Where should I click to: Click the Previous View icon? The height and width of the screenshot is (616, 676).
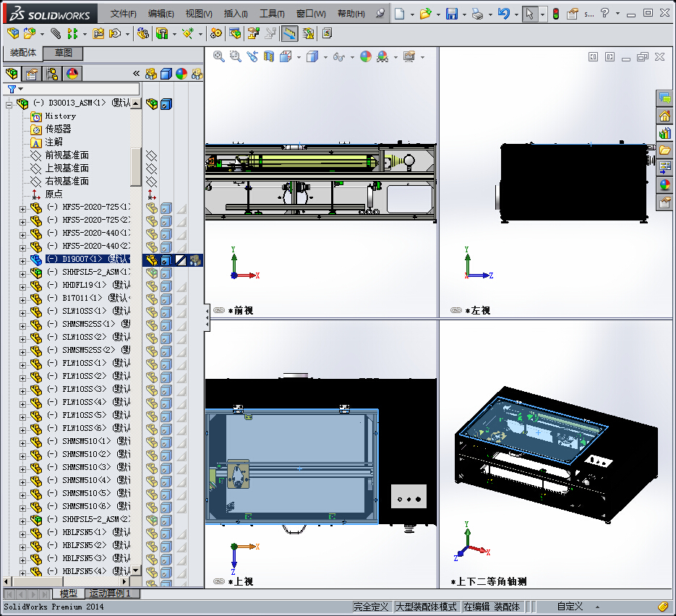click(x=252, y=56)
